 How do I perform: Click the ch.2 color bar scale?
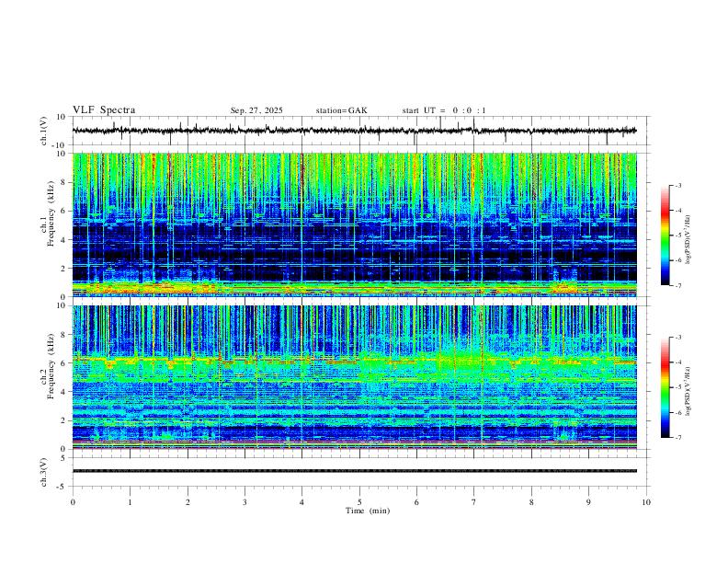[665, 387]
